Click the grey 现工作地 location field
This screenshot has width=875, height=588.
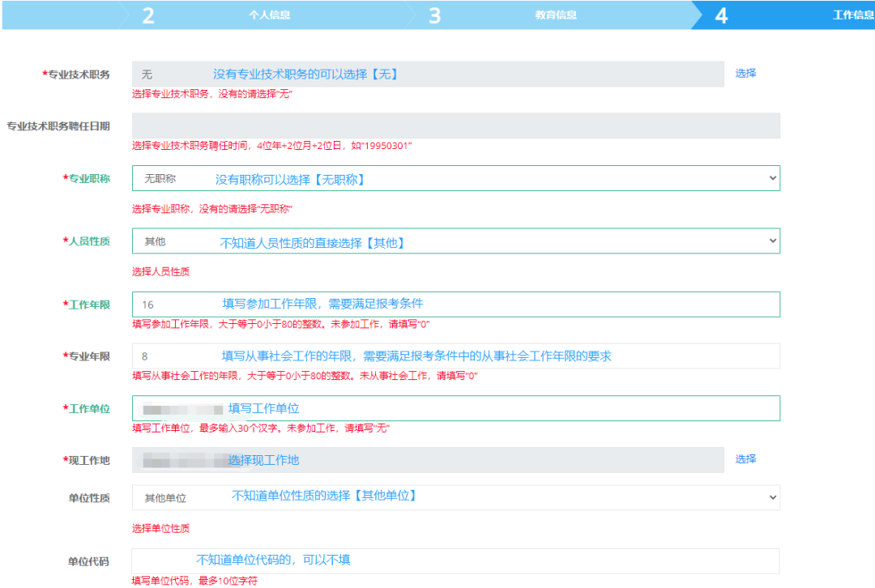click(427, 460)
